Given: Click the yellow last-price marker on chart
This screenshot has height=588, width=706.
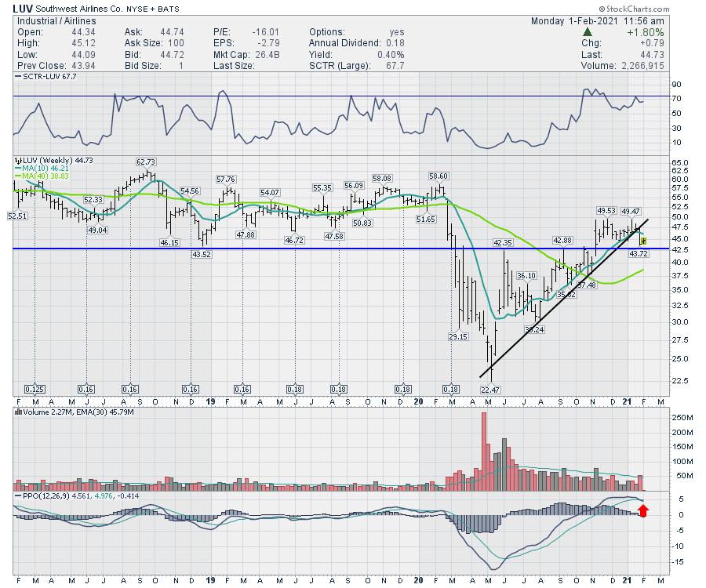Looking at the screenshot, I should click(x=643, y=240).
